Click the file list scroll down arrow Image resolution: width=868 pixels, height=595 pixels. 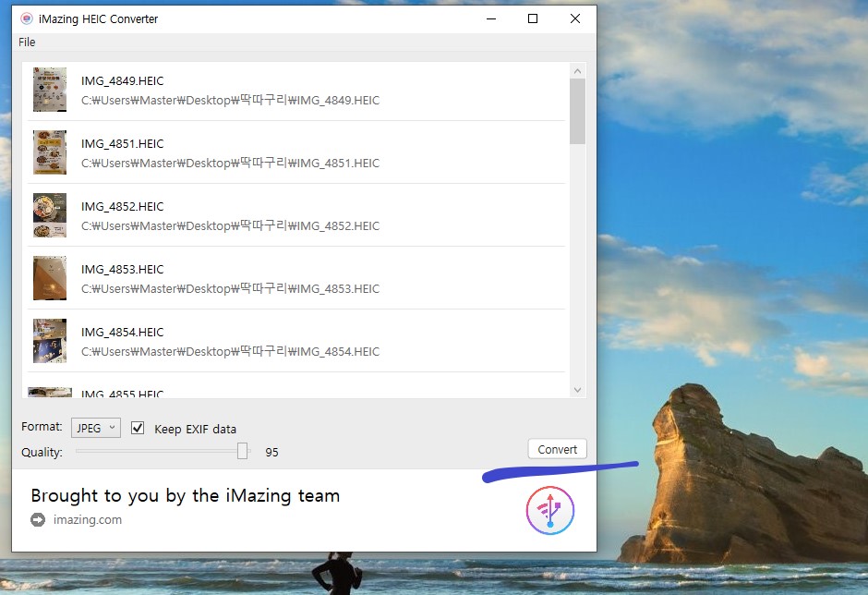coord(577,390)
